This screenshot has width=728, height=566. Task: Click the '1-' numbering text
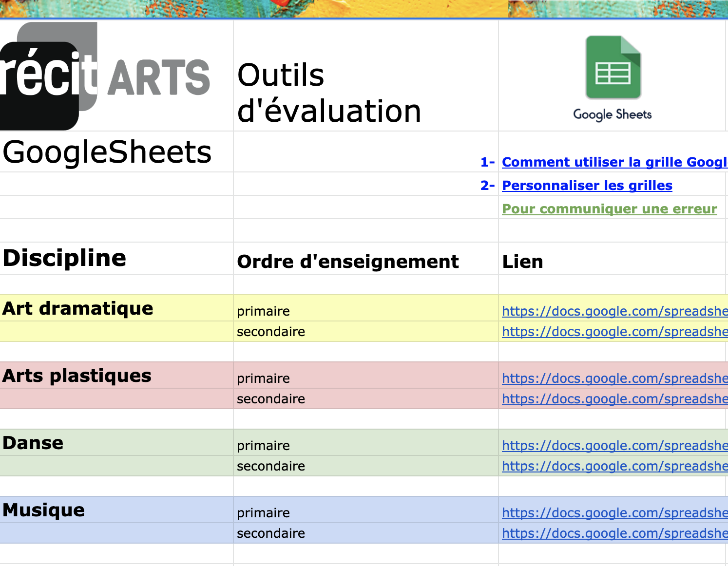coord(488,162)
